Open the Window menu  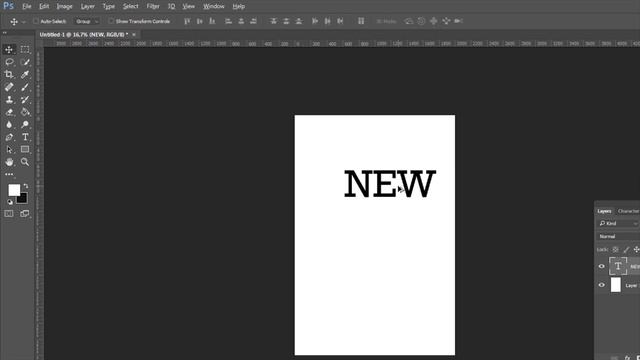pyautogui.click(x=214, y=7)
